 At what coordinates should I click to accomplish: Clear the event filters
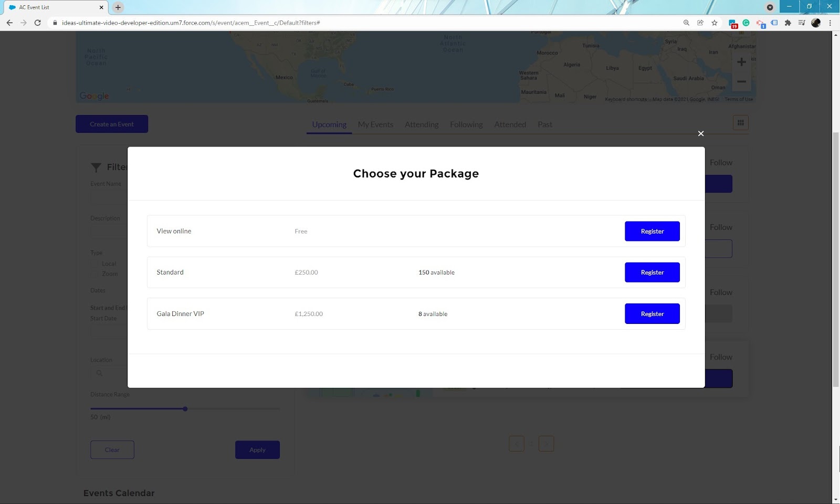[112, 450]
